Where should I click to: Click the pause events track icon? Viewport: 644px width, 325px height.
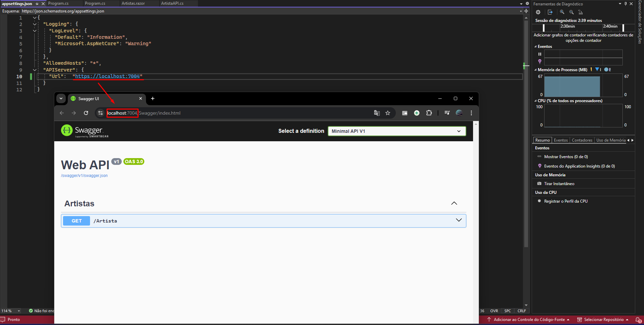[x=540, y=54]
